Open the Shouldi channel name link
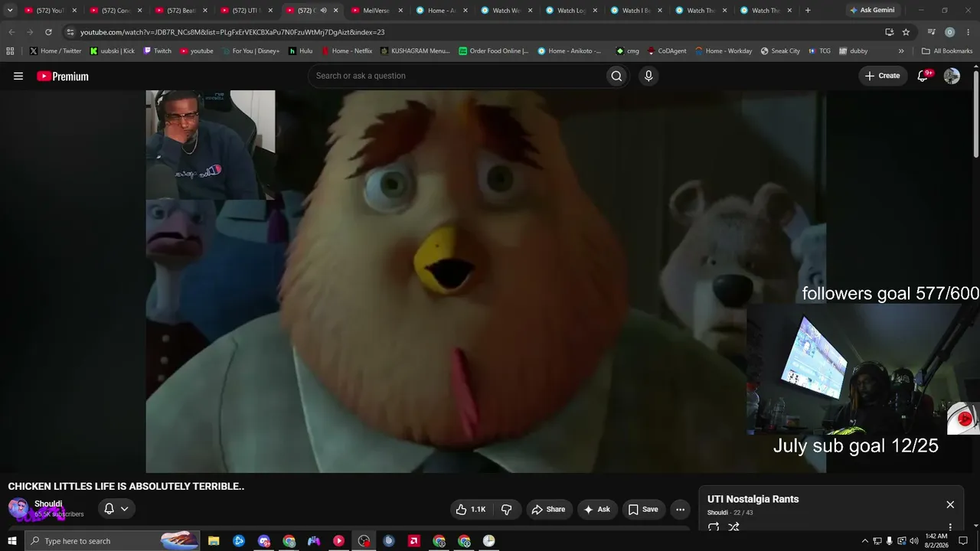 coord(48,504)
